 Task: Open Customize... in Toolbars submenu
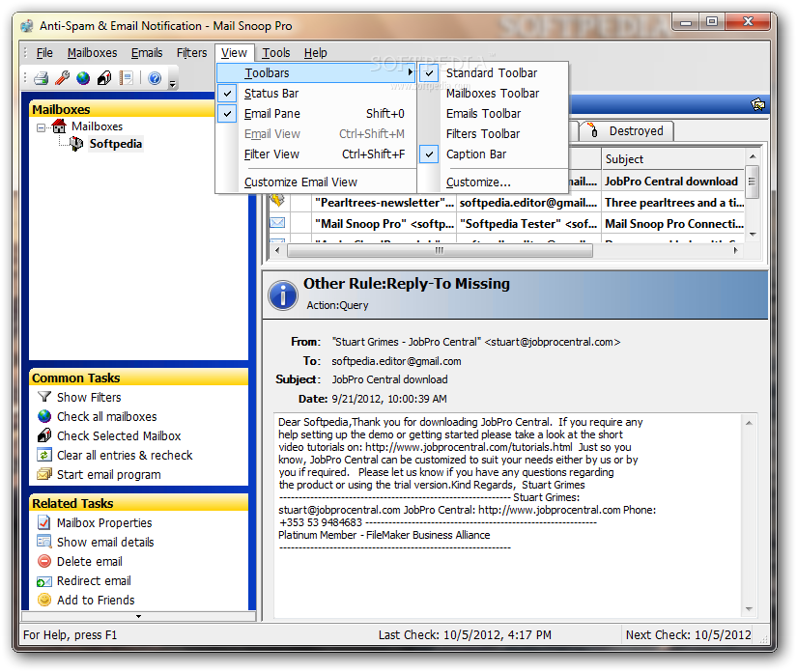coord(493,182)
